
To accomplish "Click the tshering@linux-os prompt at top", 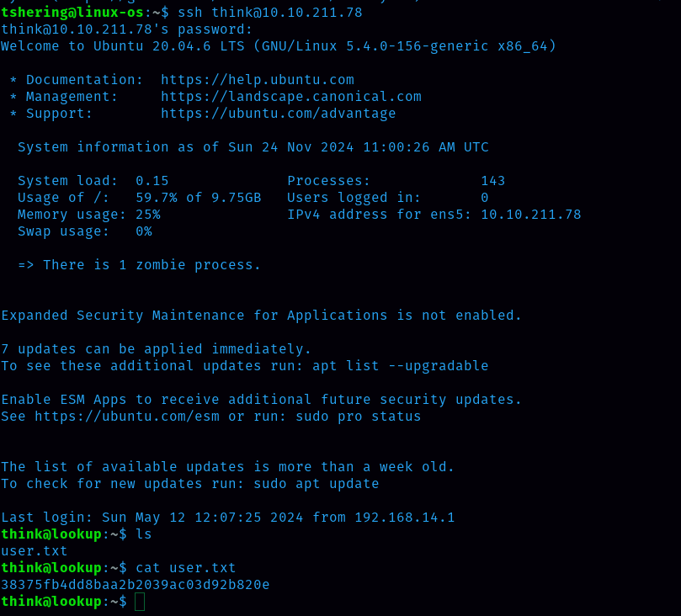I will 72,13.
